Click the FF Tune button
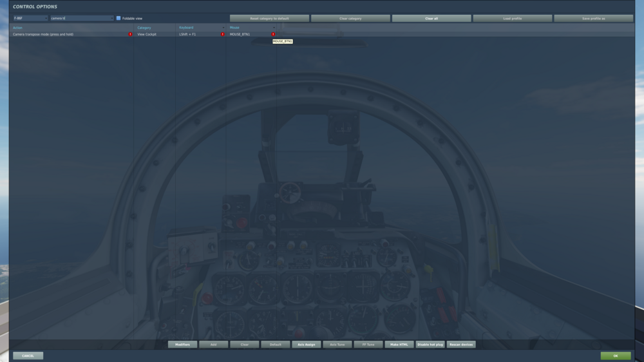 pos(368,345)
